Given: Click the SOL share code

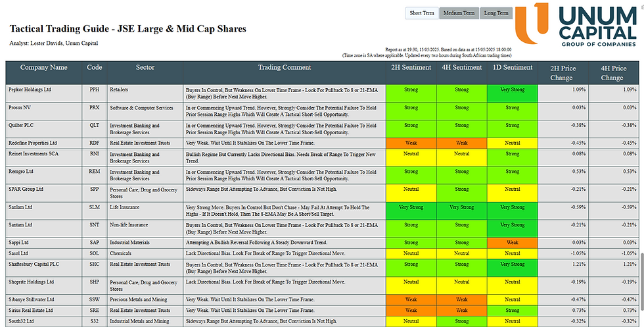Looking at the screenshot, I should pyautogui.click(x=95, y=253).
